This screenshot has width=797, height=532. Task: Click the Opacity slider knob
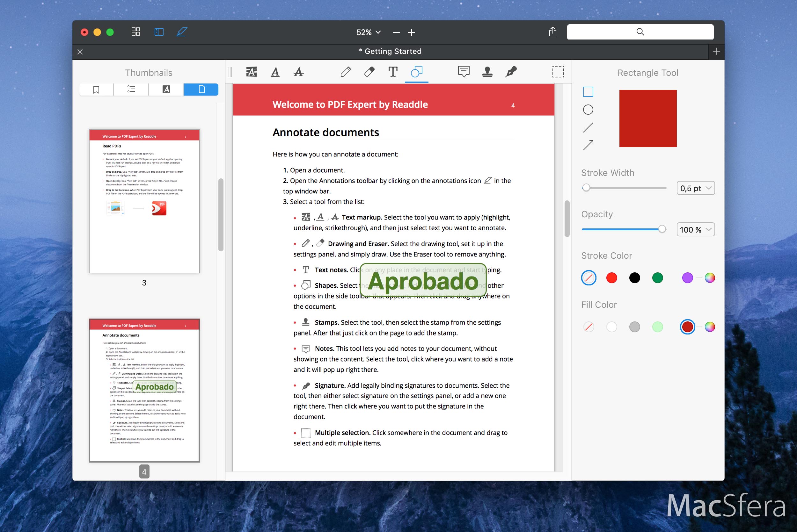pyautogui.click(x=662, y=229)
